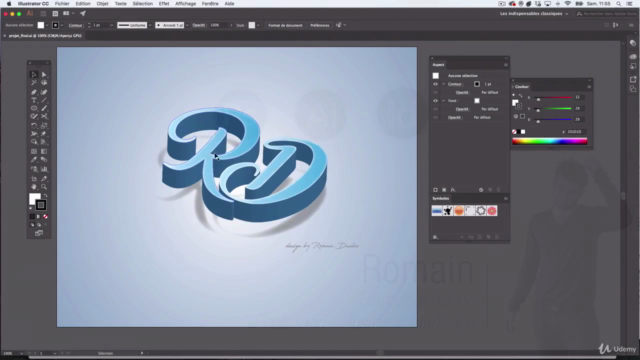Image resolution: width=640 pixels, height=360 pixels.
Task: Select the Symbol Sprayer tool
Action: pos(34,169)
